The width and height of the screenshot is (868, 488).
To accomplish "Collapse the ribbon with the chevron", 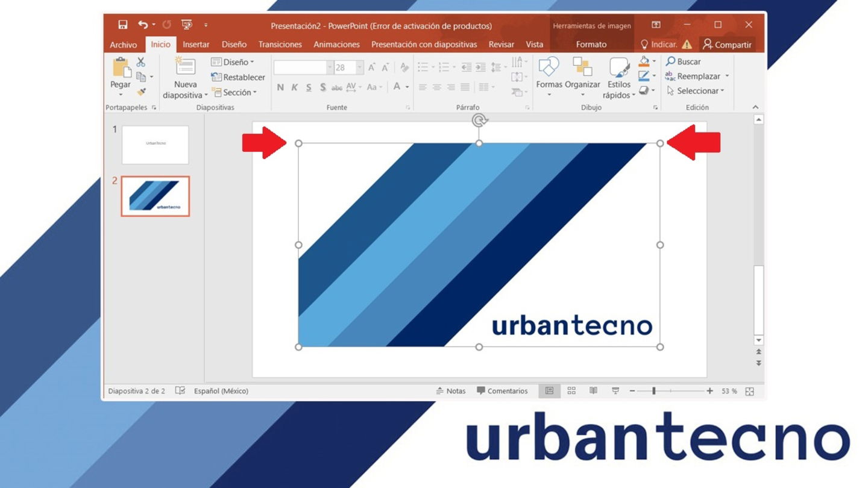I will (x=756, y=107).
